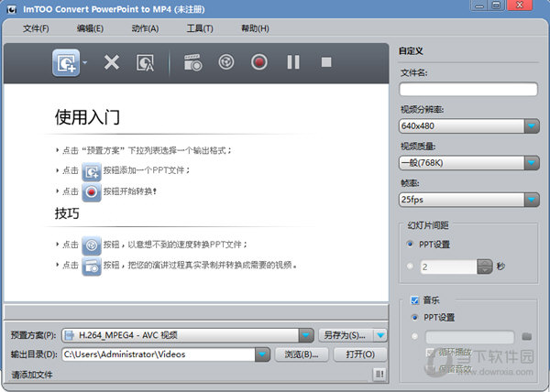Viewport: 550px width, 392px height.
Task: Click the 打开(O) button
Action: coord(360,354)
